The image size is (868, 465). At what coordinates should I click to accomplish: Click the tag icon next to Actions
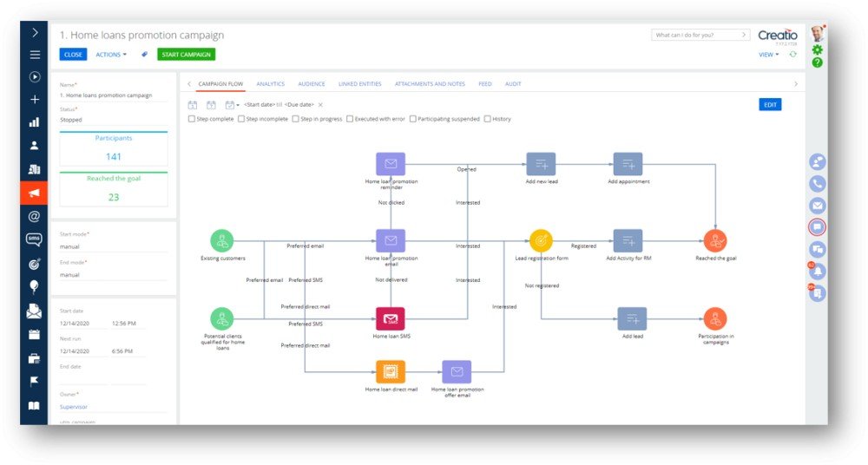coord(144,55)
